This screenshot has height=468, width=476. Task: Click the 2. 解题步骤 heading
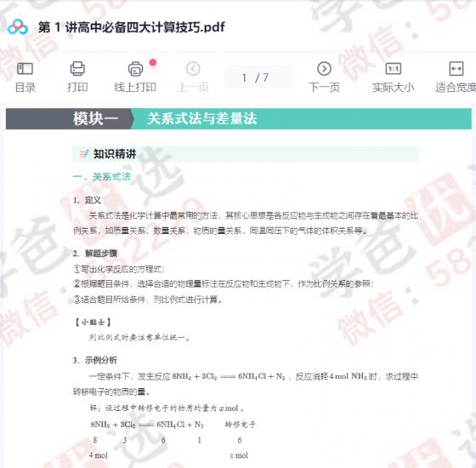(95, 254)
